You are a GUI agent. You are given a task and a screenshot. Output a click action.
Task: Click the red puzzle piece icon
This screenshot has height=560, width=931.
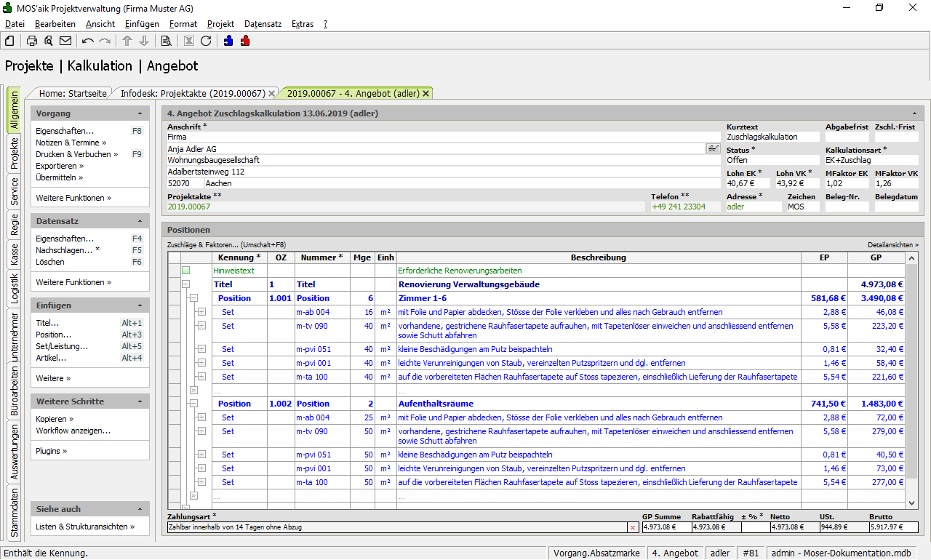(245, 41)
